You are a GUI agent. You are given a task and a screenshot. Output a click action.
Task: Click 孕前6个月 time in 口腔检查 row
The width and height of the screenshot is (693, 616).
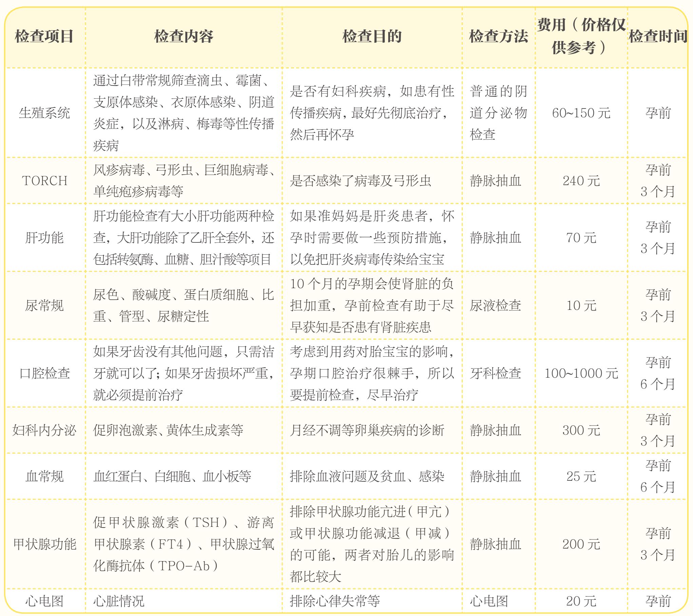[658, 373]
